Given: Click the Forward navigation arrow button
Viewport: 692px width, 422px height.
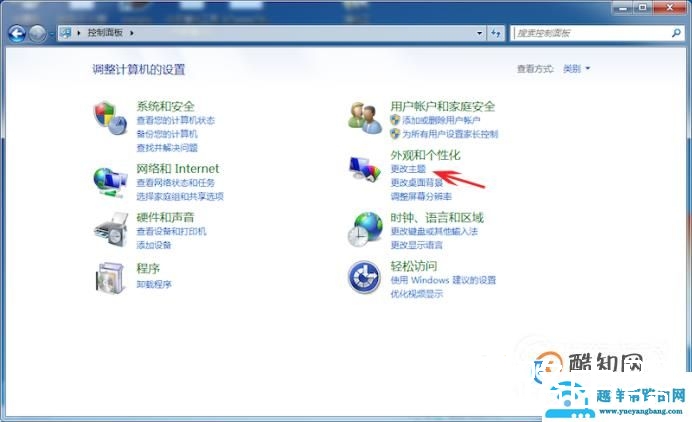Looking at the screenshot, I should pos(37,33).
